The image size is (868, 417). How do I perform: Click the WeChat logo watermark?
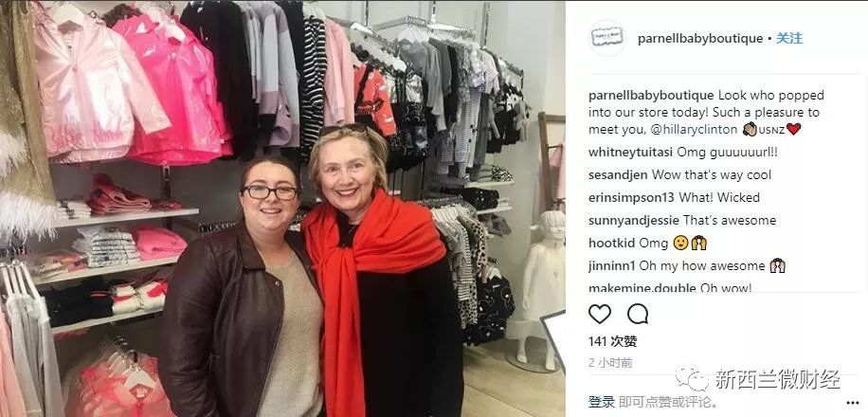point(692,379)
